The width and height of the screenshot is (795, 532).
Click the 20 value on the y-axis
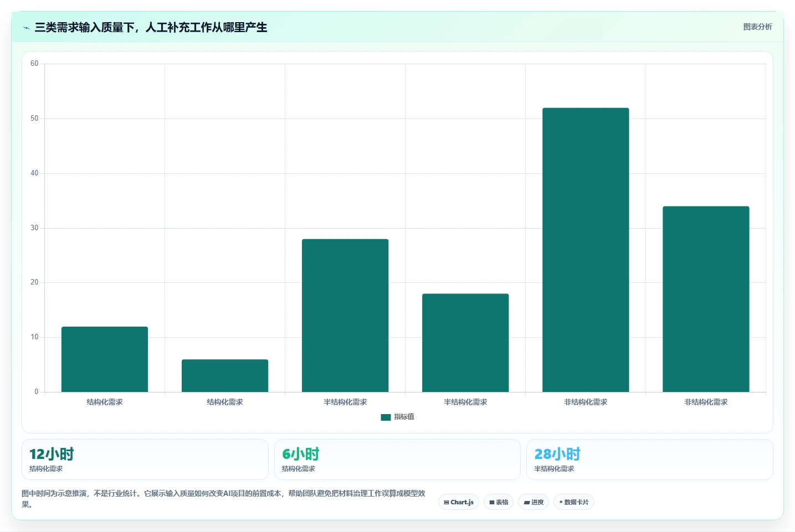coord(34,282)
